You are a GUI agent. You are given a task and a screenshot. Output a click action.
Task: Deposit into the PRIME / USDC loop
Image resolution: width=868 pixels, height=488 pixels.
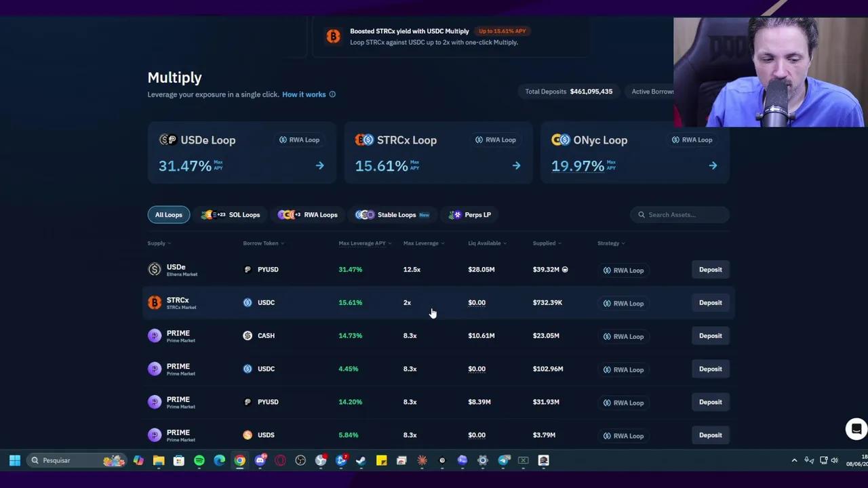pos(711,369)
